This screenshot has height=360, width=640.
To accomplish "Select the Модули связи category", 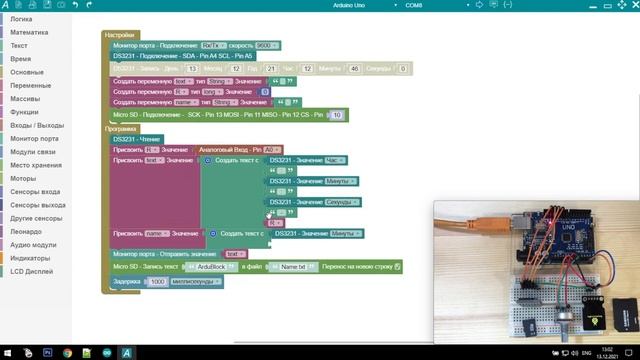I will [33, 152].
